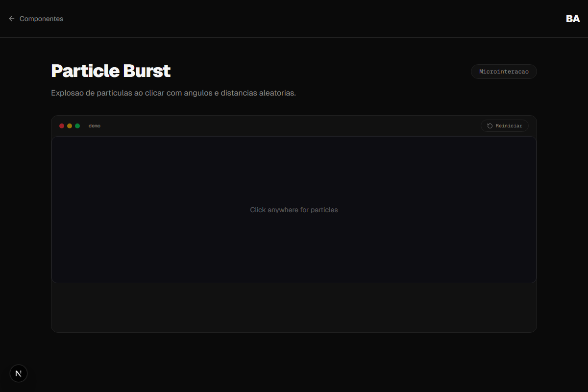Screen dimensions: 588x392
Task: Open the BA logo in the header
Action: [572, 19]
